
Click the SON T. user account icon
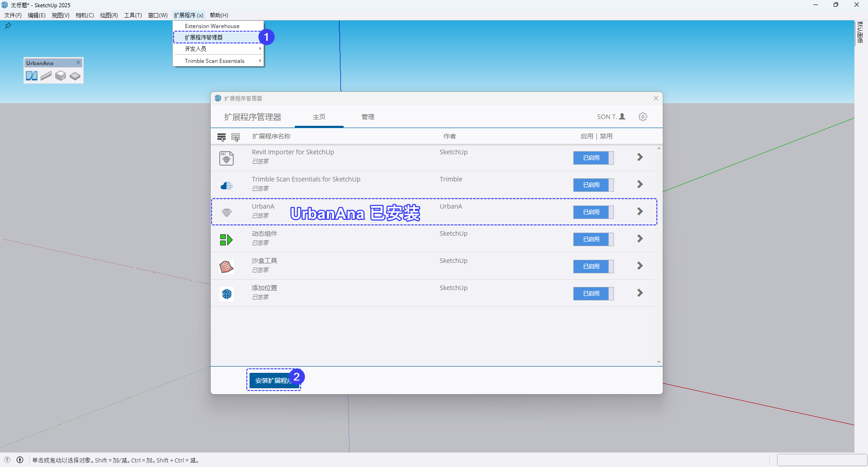(622, 116)
